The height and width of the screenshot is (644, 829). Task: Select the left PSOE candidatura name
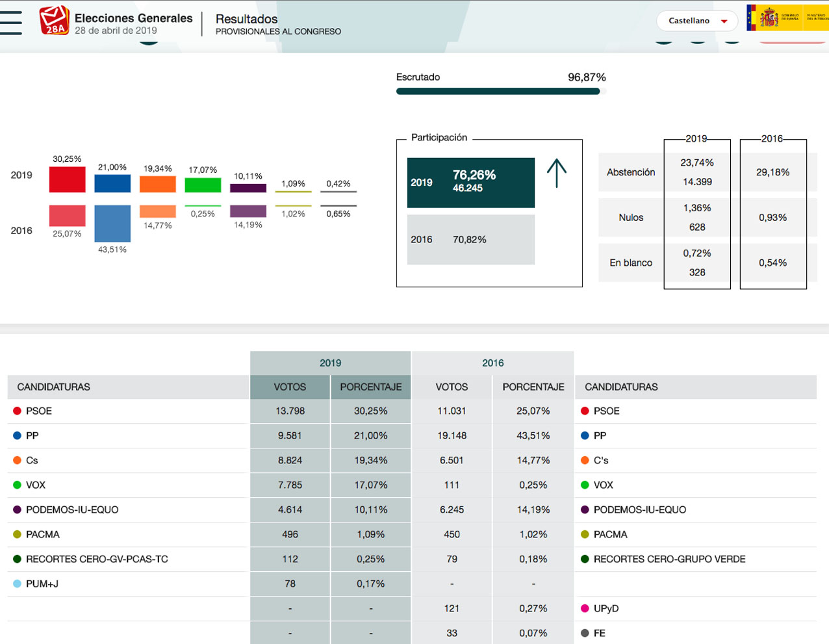tap(39, 411)
